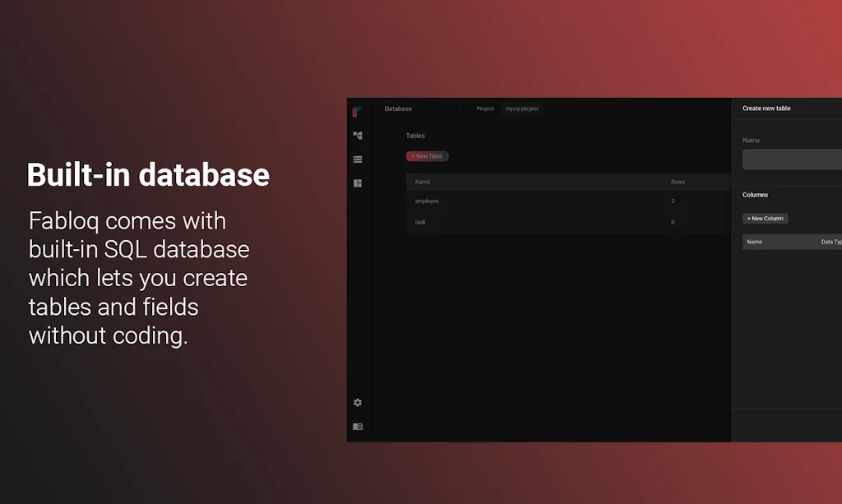Image resolution: width=842 pixels, height=504 pixels.
Task: Click the Rows column header
Action: click(x=678, y=182)
